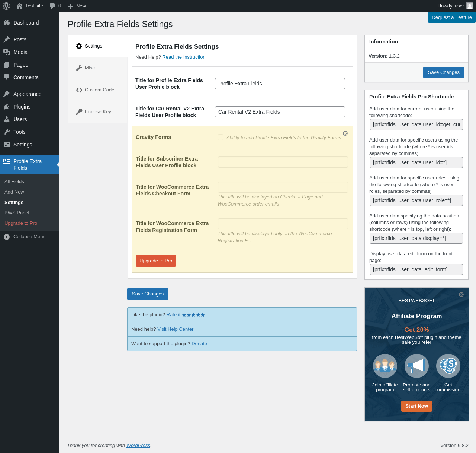476x453 pixels.
Task: Click the Donate link
Action: (199, 344)
